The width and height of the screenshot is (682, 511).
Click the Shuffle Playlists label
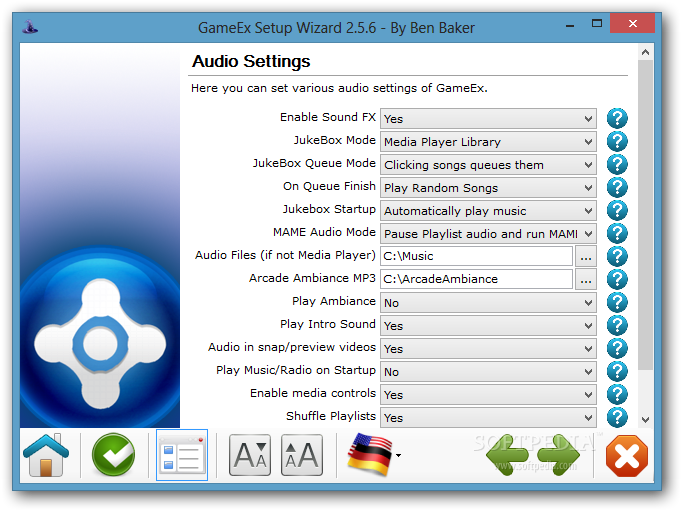[x=331, y=416]
